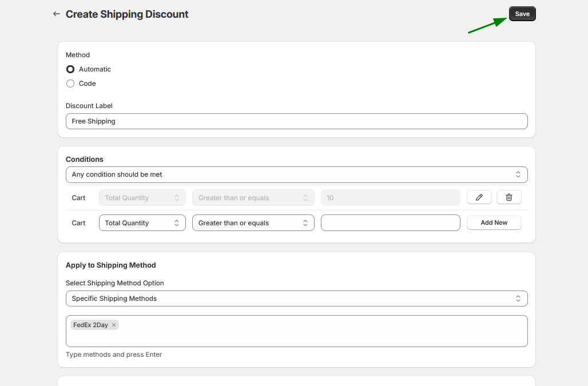This screenshot has height=386, width=588.
Task: Click the Create Shipping Discount page heading
Action: click(x=127, y=14)
